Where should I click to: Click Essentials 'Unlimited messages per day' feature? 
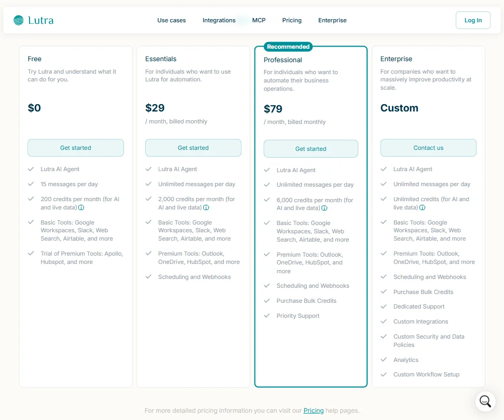(197, 184)
